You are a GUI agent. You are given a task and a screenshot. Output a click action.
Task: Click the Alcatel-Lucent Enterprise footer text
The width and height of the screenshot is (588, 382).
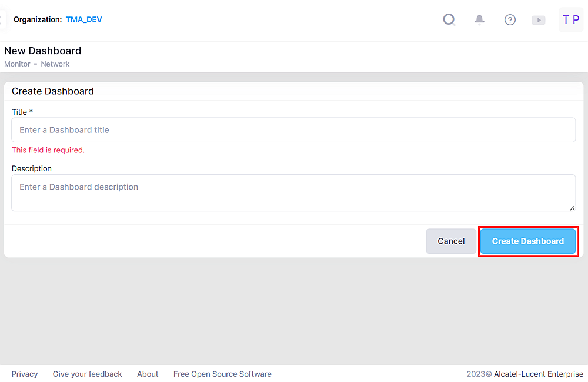tap(538, 374)
